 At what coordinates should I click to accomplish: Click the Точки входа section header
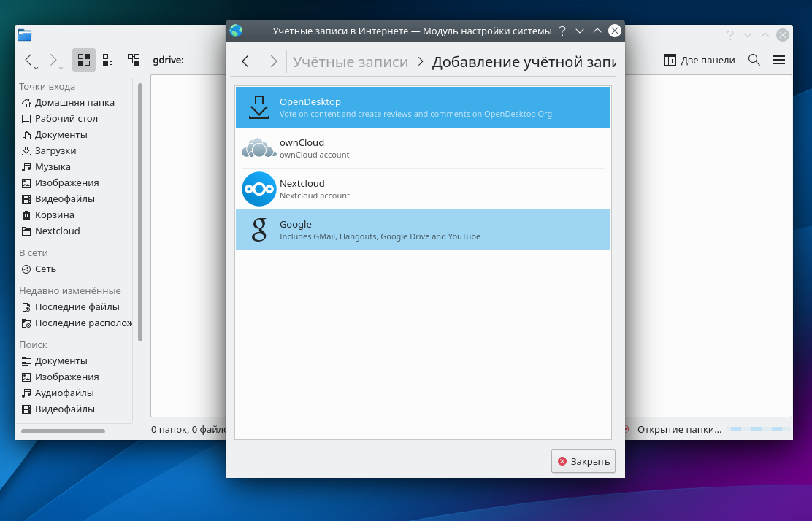click(47, 86)
